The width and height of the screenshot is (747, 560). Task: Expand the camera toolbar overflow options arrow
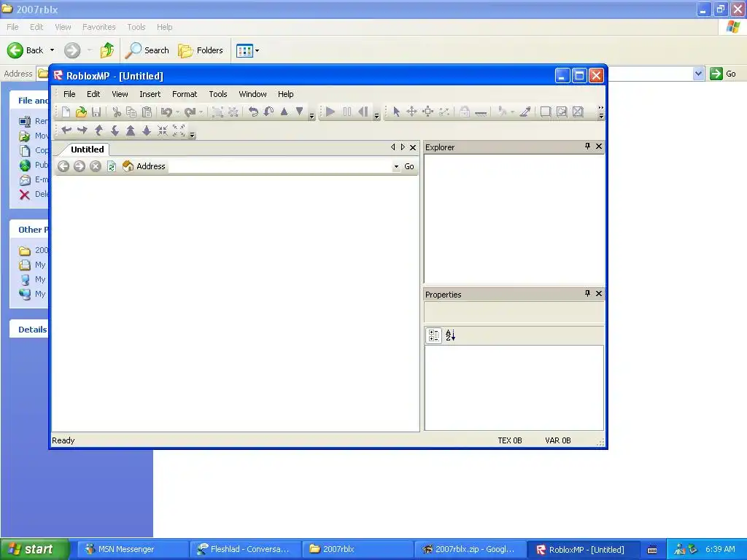tap(193, 135)
